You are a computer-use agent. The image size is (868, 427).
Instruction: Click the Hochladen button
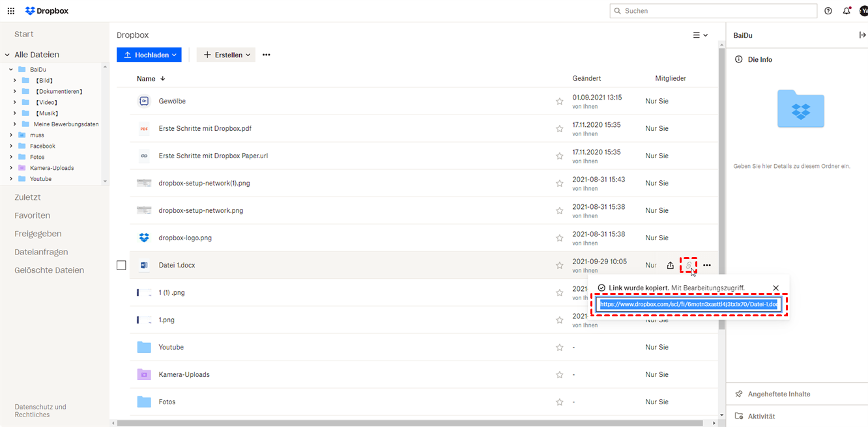click(x=149, y=55)
